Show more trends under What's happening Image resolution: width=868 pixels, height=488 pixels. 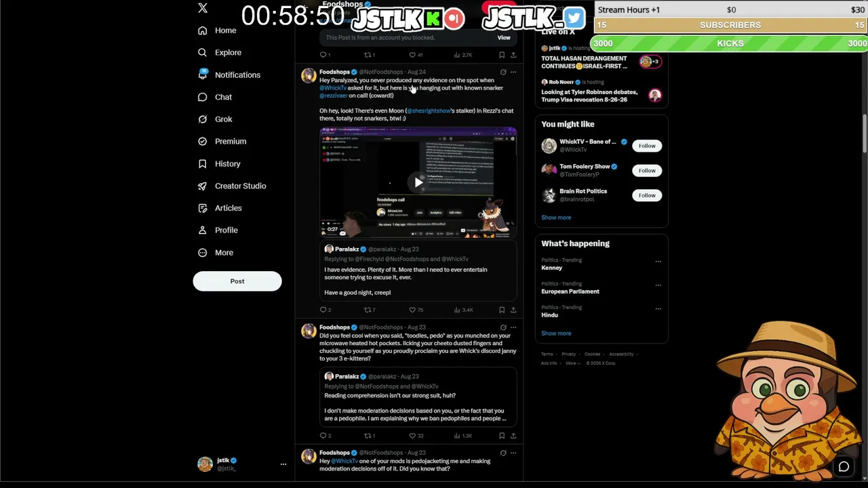556,333
